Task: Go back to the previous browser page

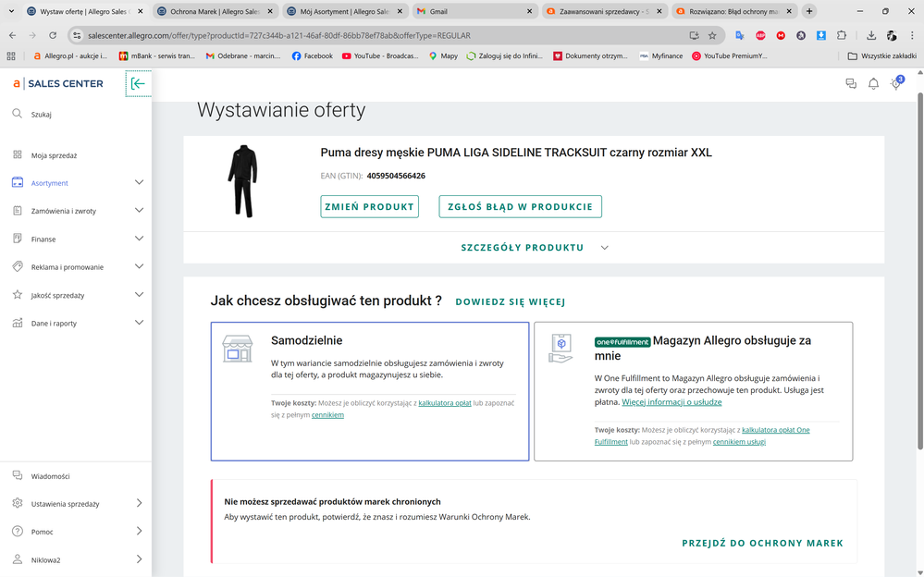Action: click(12, 35)
